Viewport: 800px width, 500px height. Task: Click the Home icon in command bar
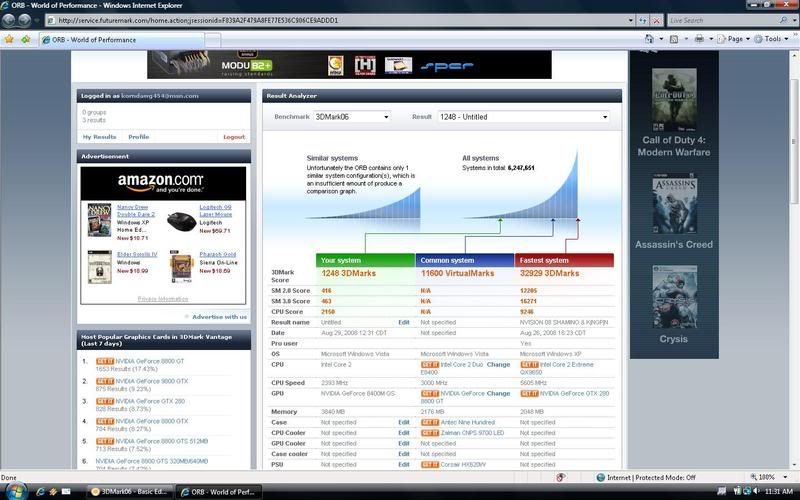coord(649,39)
